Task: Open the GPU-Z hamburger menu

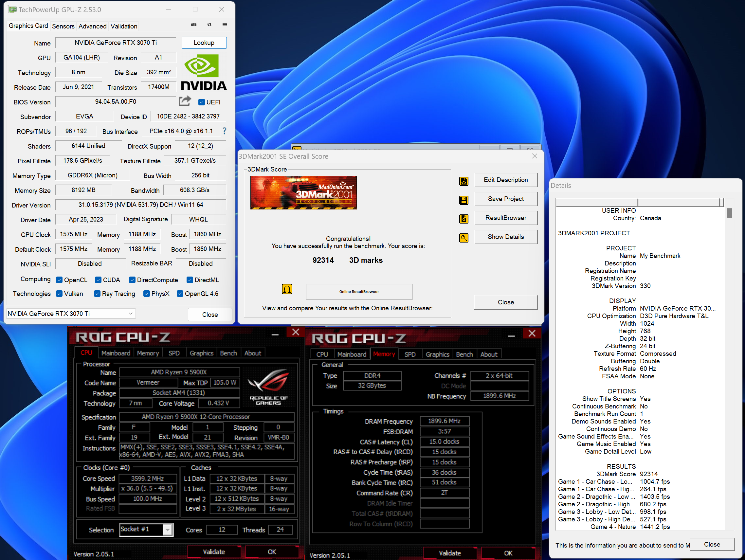Action: [x=225, y=25]
